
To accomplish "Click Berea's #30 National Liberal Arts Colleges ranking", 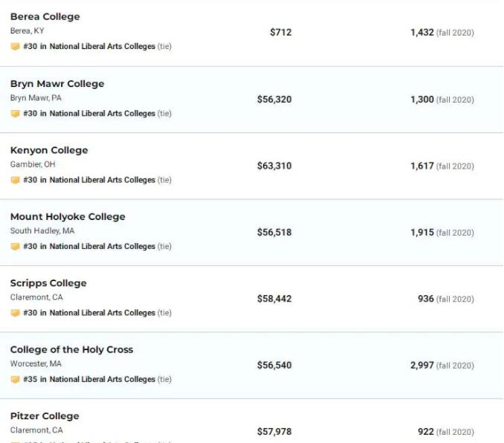I will (x=89, y=47).
